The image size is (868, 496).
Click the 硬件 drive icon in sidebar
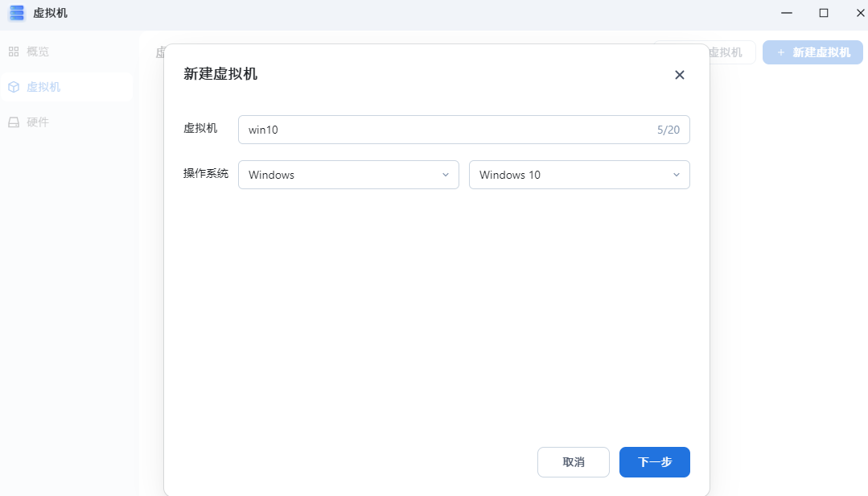pos(14,122)
